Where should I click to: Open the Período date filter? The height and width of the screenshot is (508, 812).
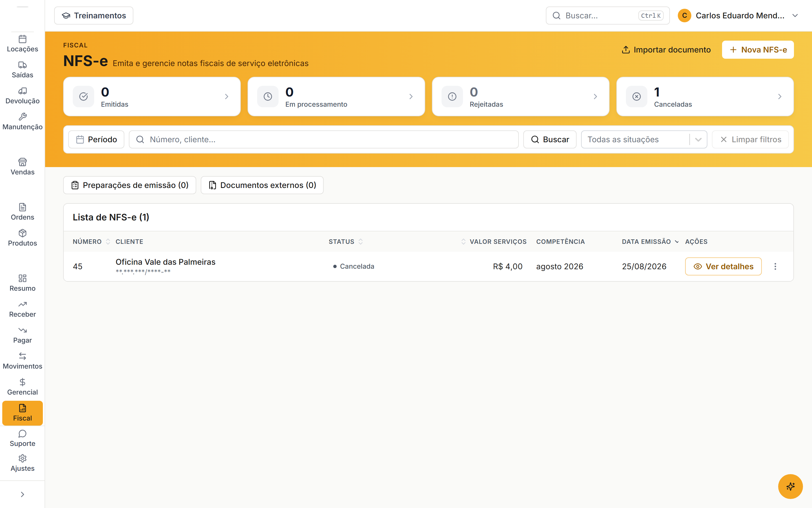pyautogui.click(x=96, y=139)
